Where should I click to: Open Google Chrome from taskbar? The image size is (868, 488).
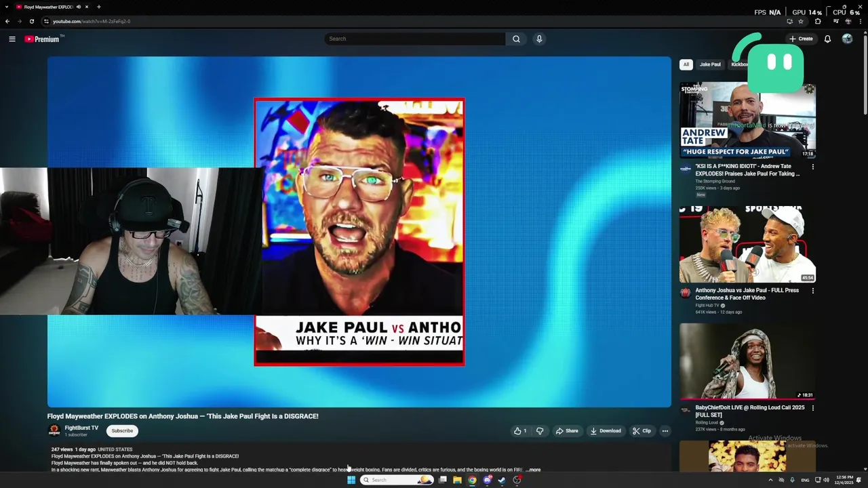473,480
